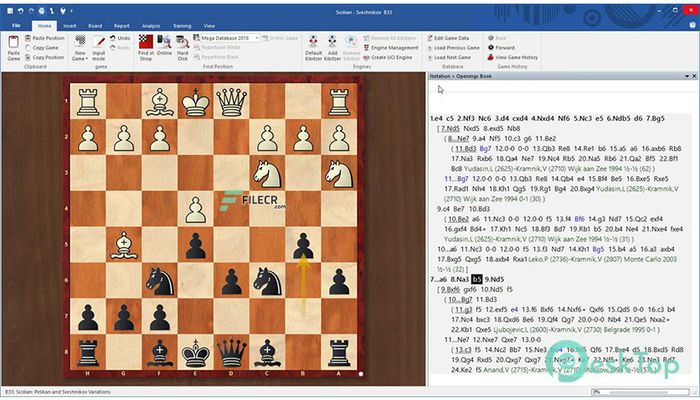This screenshot has width=700, height=400.
Task: Select the white king on e1
Action: coord(196,101)
